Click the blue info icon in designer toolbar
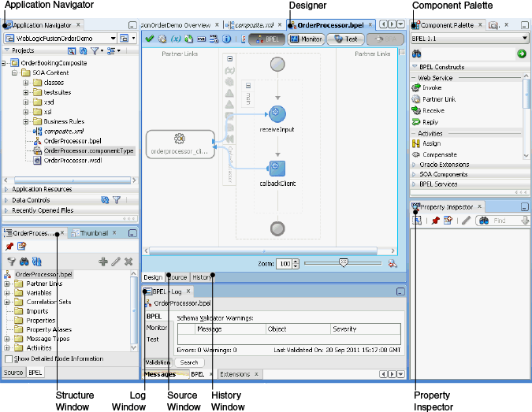This screenshot has height=412, width=532. point(227,39)
